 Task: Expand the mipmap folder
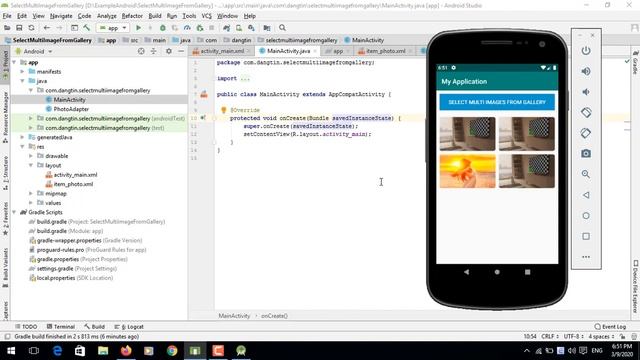[x=31, y=193]
